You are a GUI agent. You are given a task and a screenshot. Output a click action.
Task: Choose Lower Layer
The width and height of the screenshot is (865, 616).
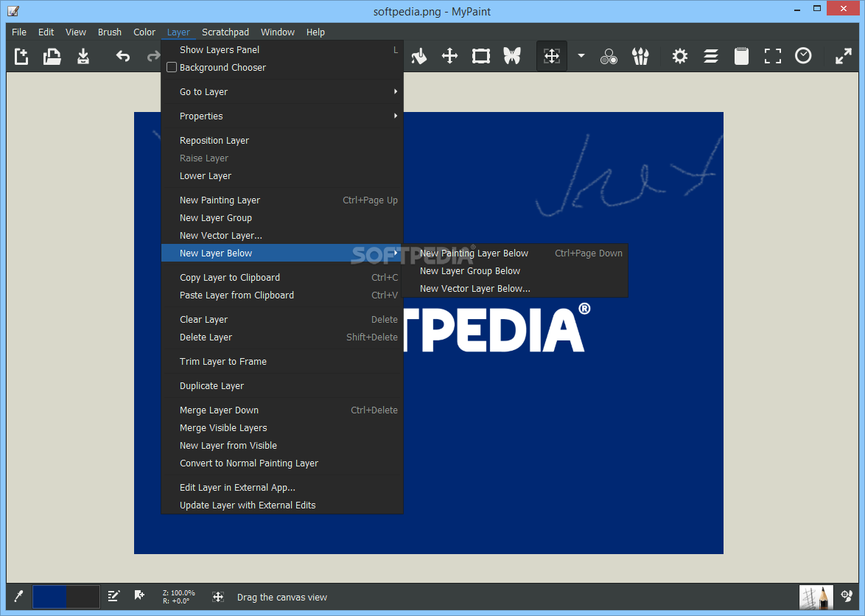click(282, 176)
